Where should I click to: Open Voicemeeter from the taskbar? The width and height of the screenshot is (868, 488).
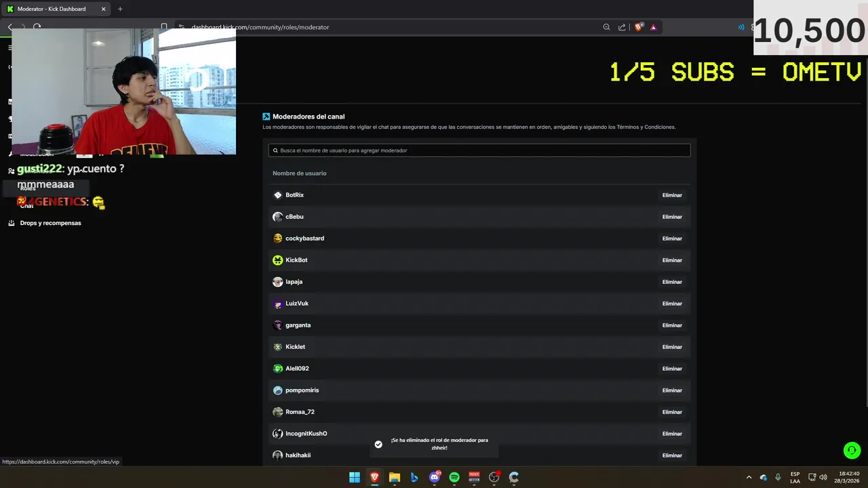(x=474, y=477)
